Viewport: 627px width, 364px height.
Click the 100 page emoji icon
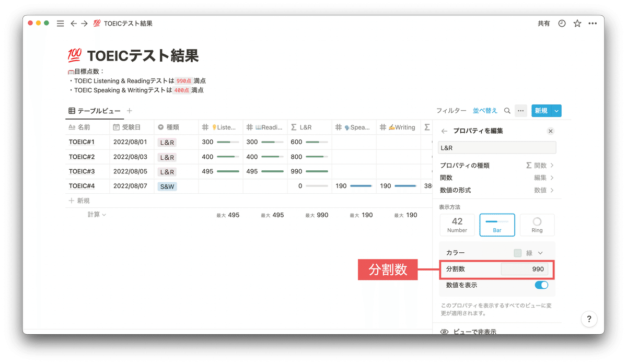pos(75,55)
